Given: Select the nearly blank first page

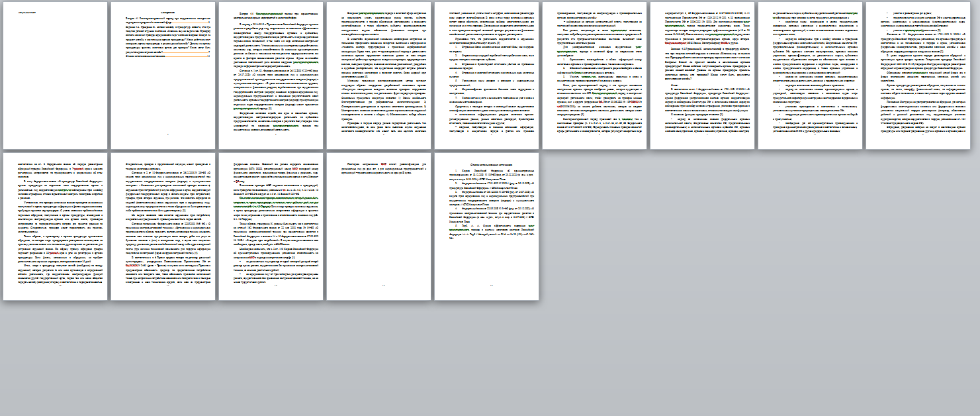Looking at the screenshot, I should pyautogui.click(x=55, y=75).
